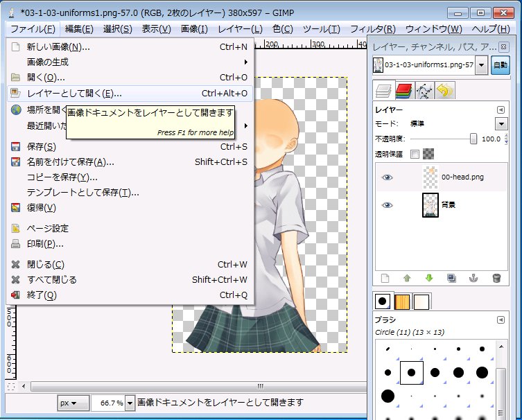Choose すべて閉じる menu entry
This screenshot has height=420, width=522.
tap(130, 279)
